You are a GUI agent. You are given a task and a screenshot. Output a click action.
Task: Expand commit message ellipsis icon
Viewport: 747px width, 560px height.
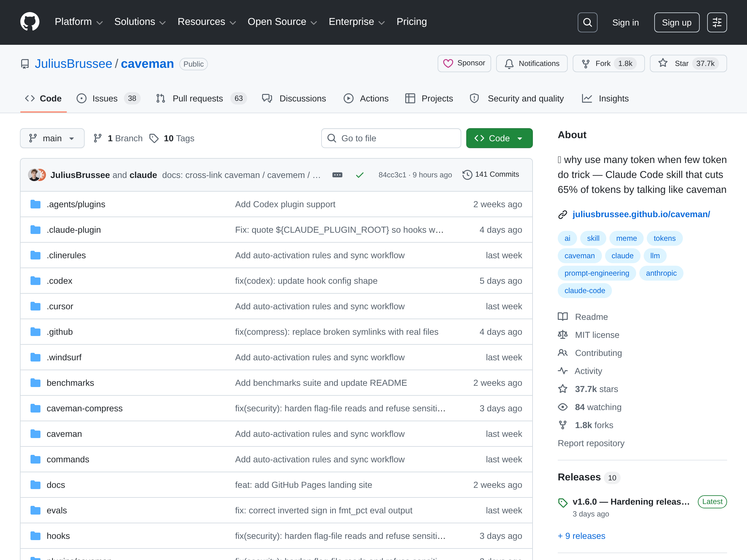(x=337, y=175)
